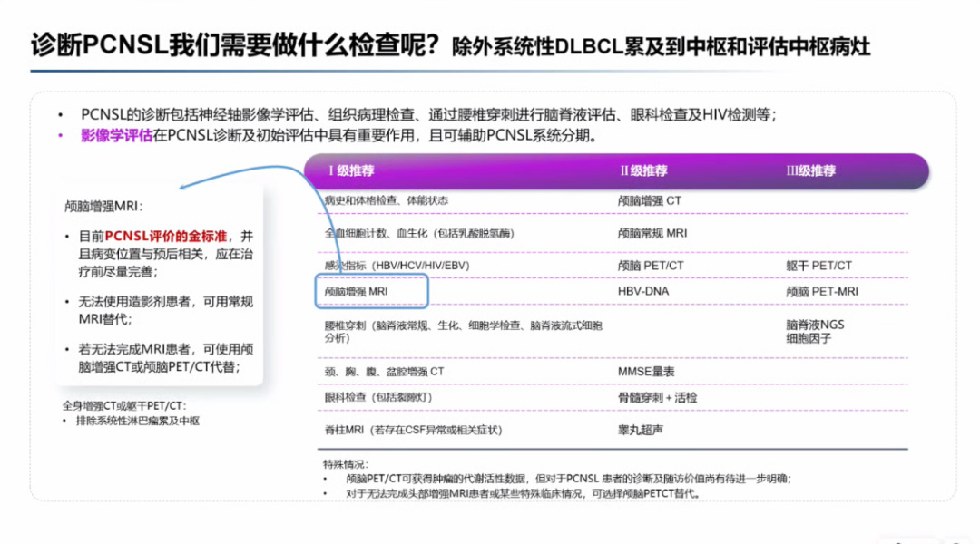Click the HBV-DNA entry
This screenshot has height=544, width=980.
(x=644, y=292)
